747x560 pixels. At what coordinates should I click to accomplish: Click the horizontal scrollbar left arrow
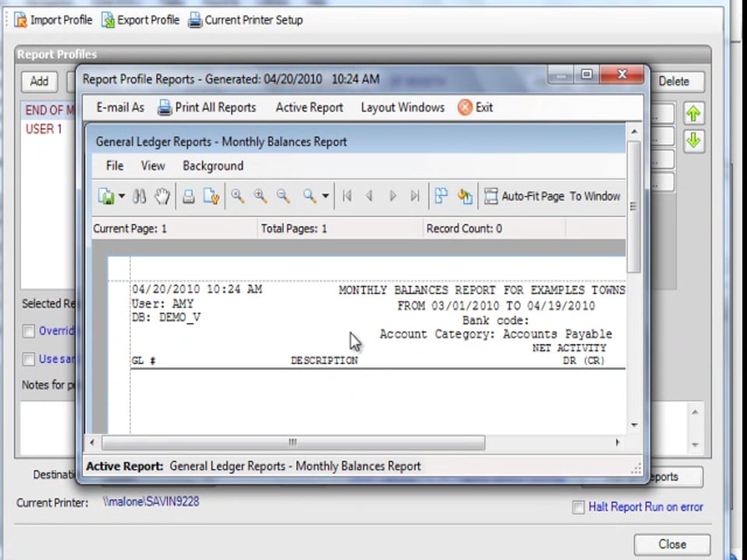click(x=92, y=443)
